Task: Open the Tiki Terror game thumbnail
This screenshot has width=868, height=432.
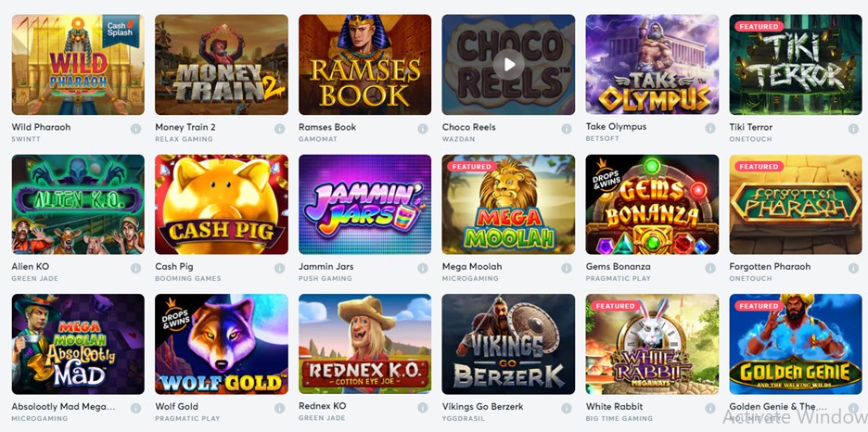Action: pos(796,65)
